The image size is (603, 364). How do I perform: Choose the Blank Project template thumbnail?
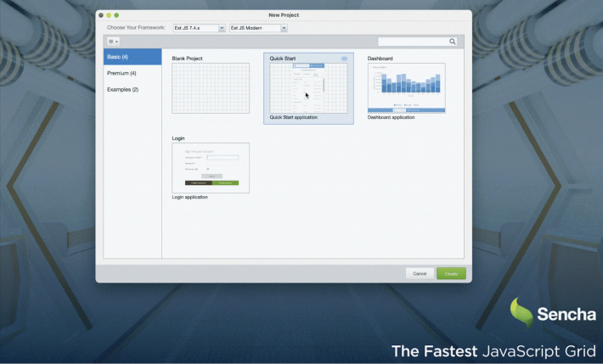pos(211,88)
